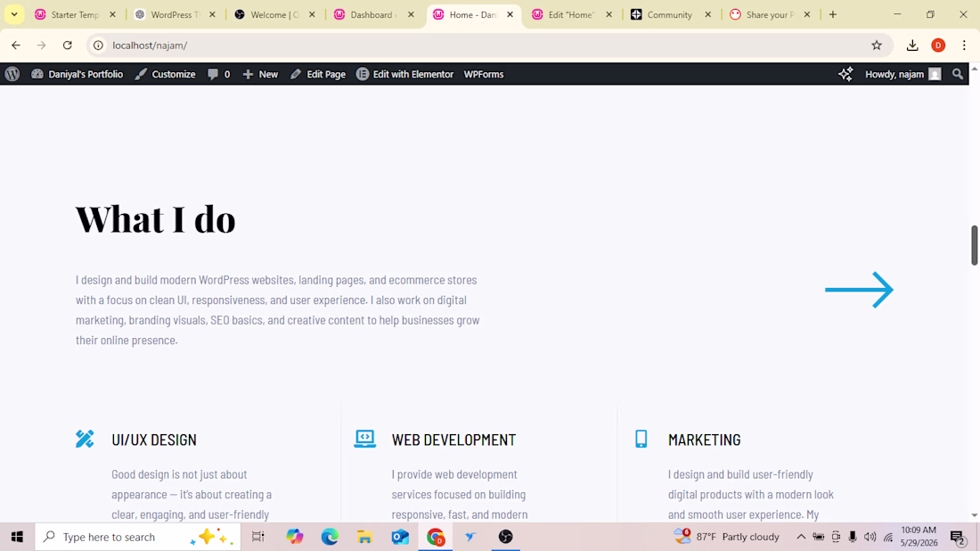Click the admin bar search magnifier
The height and width of the screenshot is (551, 980).
pyautogui.click(x=958, y=74)
